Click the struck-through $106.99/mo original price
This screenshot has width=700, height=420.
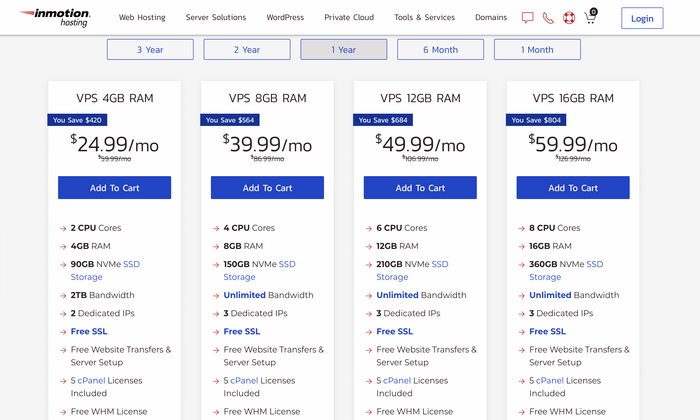(x=420, y=158)
